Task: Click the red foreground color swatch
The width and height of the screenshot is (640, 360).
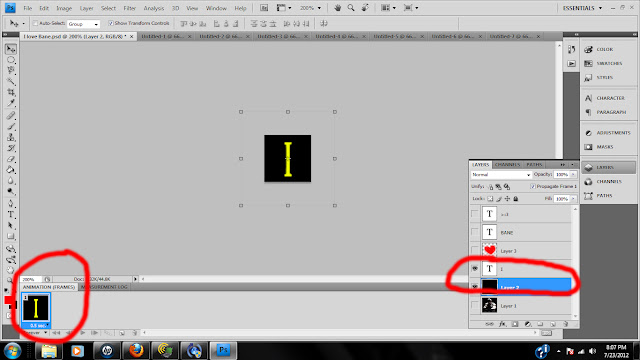Action: tap(8, 300)
